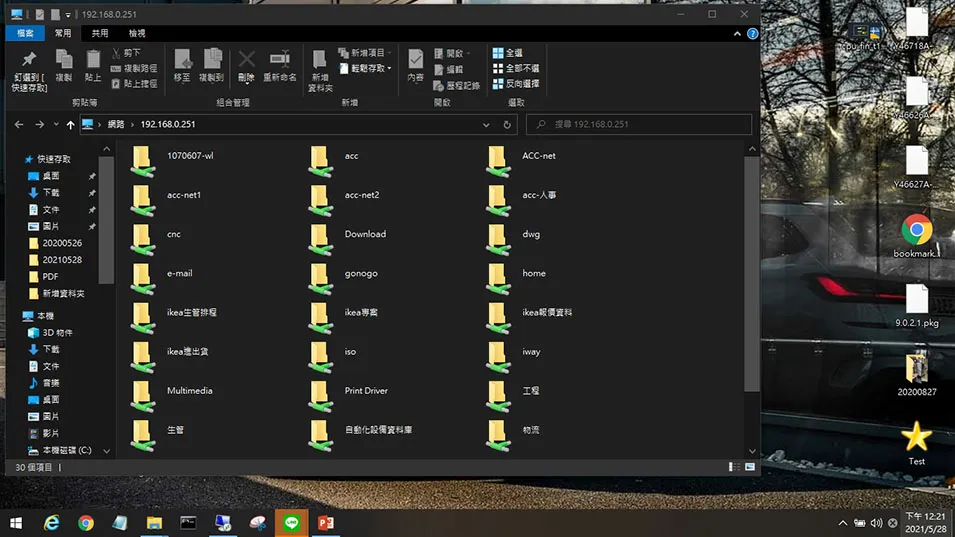Click the History ribbon option
This screenshot has height=537, width=955.
click(x=457, y=86)
